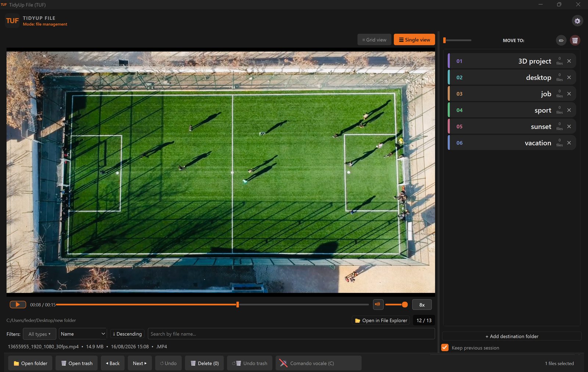Click Open folder button
Viewport: 588px width, 372px height.
click(x=30, y=363)
